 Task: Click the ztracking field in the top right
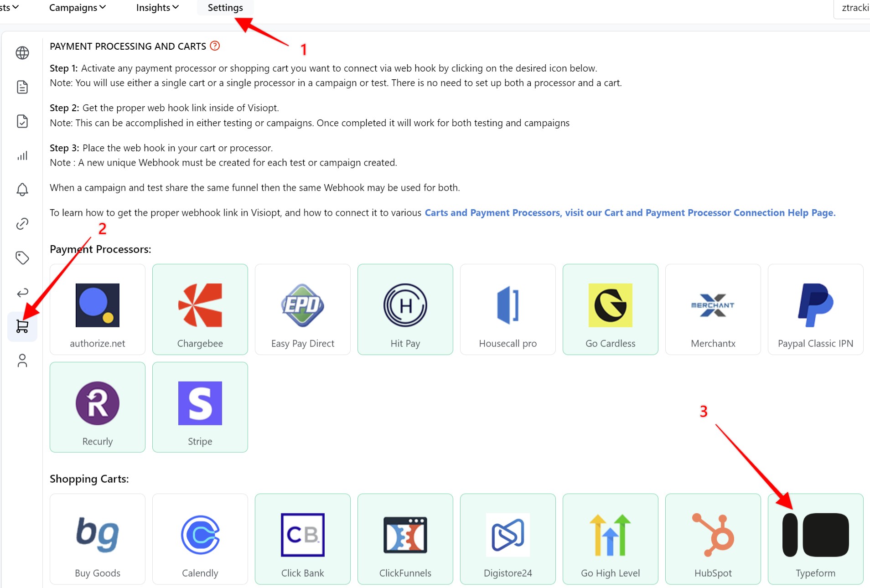tap(852, 8)
